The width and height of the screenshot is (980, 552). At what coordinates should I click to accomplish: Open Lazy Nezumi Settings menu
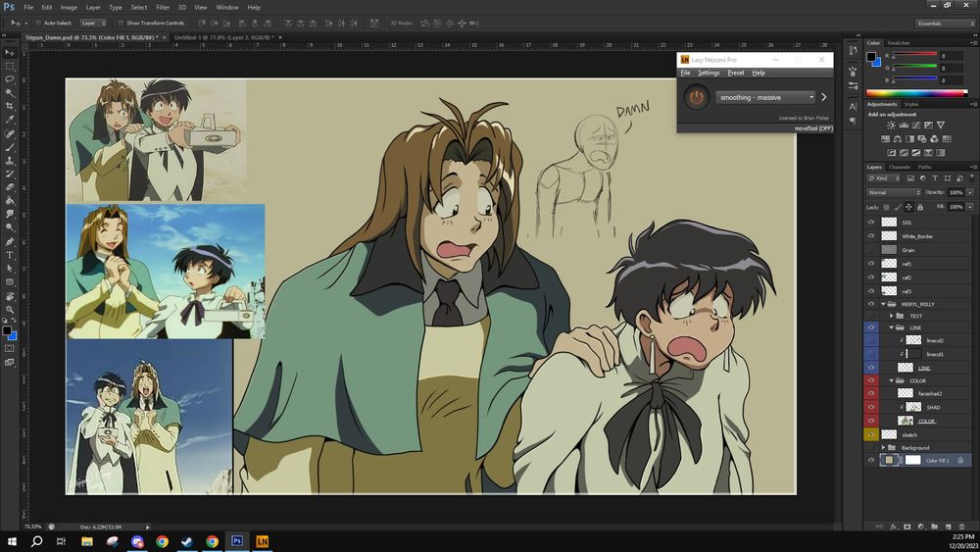[709, 73]
